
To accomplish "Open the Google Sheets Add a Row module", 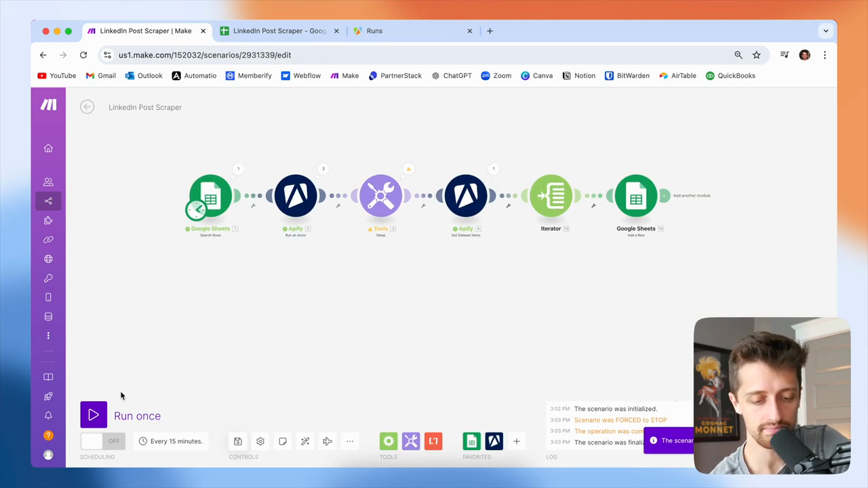I will [x=636, y=196].
